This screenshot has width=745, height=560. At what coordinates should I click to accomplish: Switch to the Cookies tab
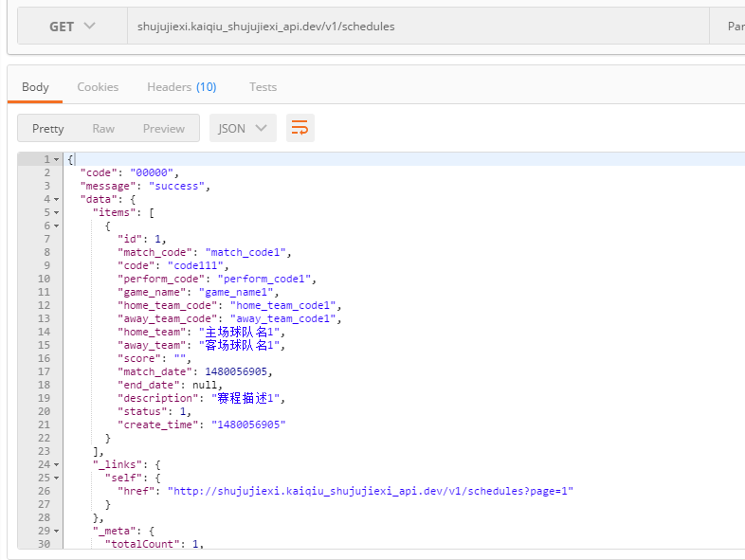[98, 87]
